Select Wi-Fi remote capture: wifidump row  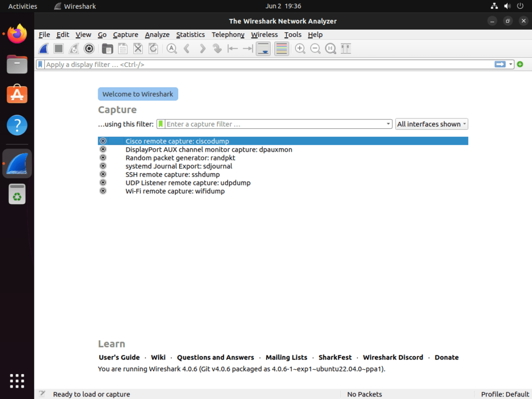tap(283, 191)
